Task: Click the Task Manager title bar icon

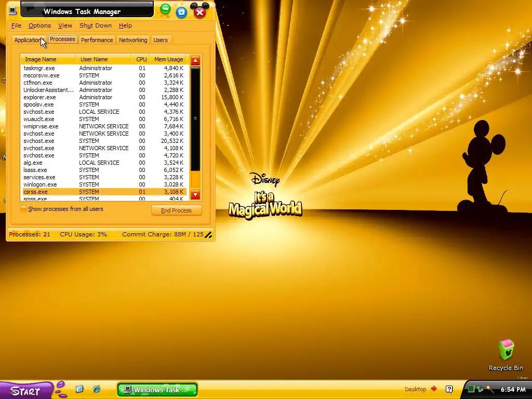Action: (x=13, y=10)
